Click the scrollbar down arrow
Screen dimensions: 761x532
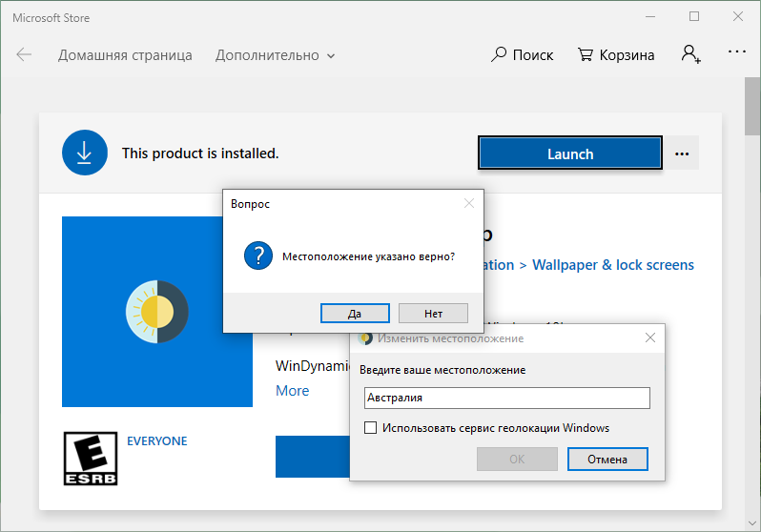pyautogui.click(x=752, y=523)
